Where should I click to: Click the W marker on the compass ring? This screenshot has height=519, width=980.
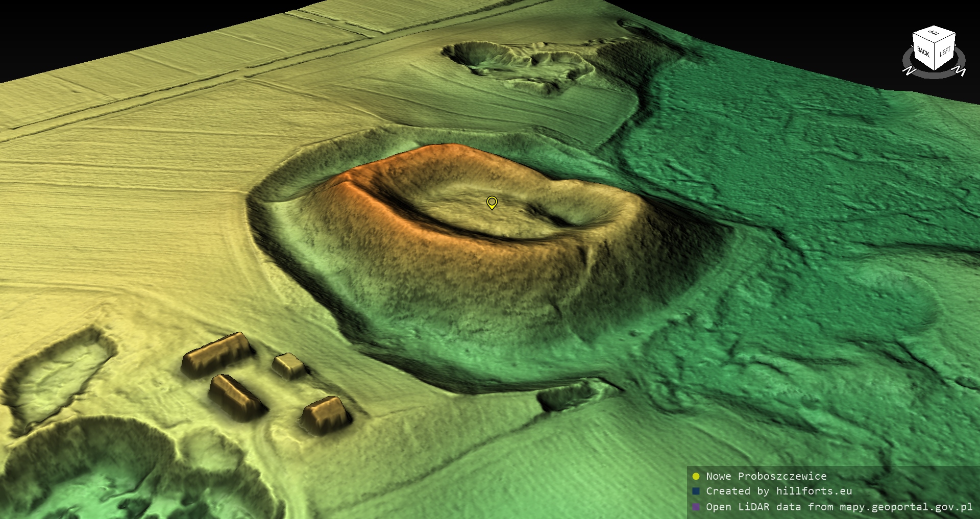[x=960, y=70]
